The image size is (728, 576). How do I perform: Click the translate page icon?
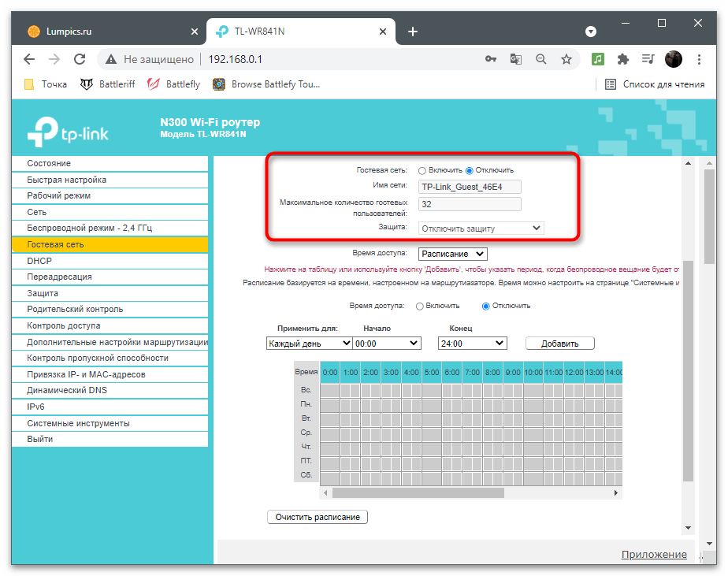(x=515, y=59)
